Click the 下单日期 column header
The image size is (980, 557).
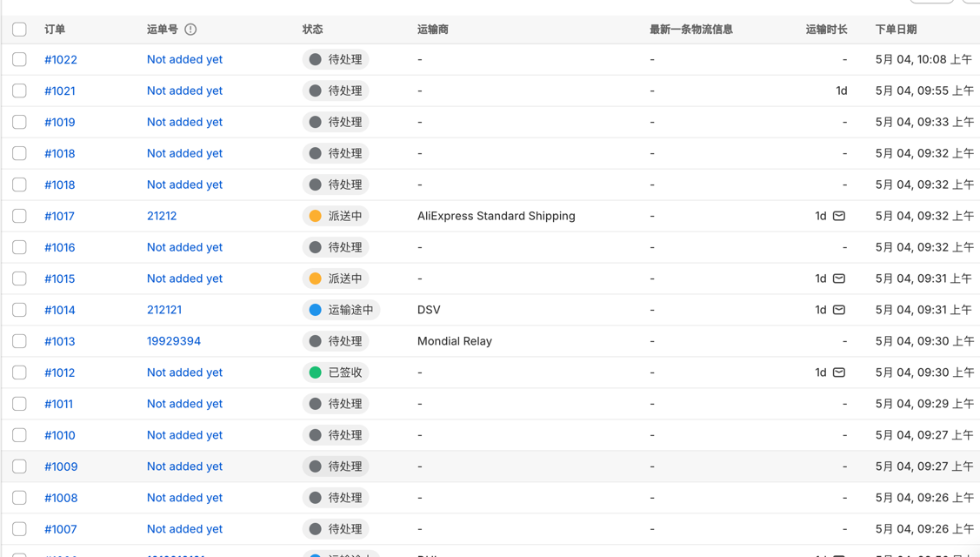click(896, 30)
